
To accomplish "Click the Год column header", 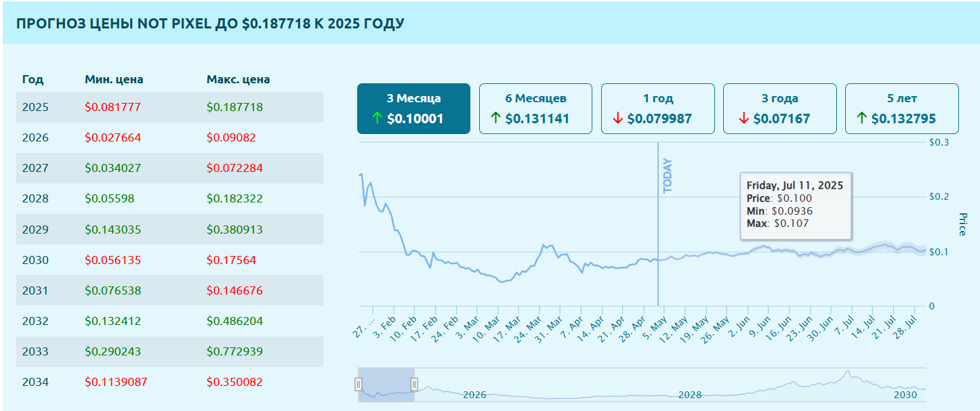I will [33, 79].
